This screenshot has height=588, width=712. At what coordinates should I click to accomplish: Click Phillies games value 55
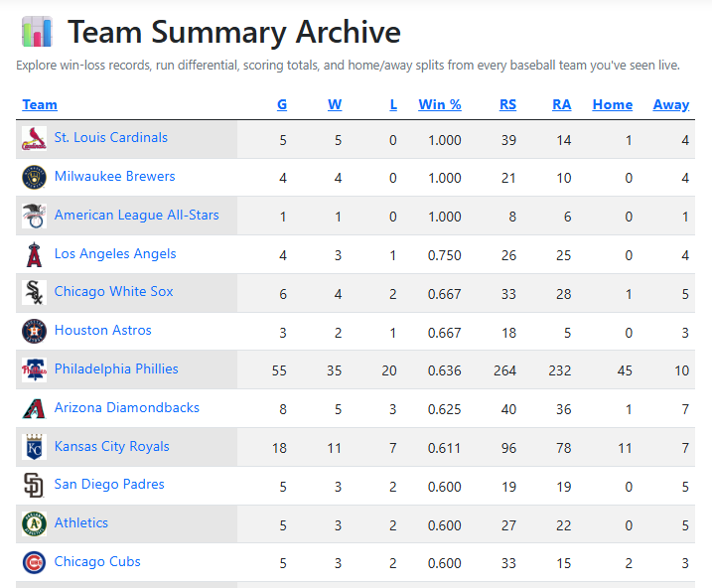[279, 370]
